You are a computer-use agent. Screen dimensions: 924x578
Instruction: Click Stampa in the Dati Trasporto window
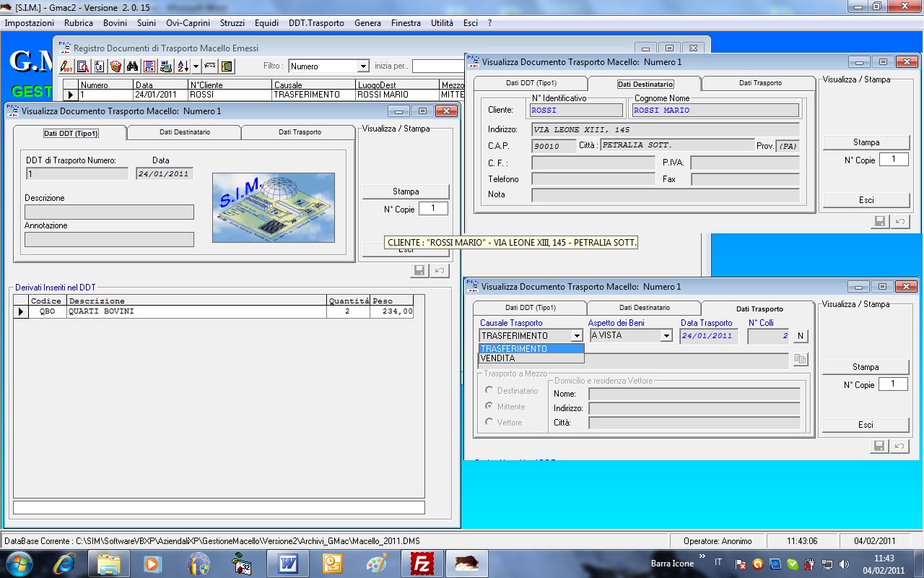pyautogui.click(x=866, y=367)
